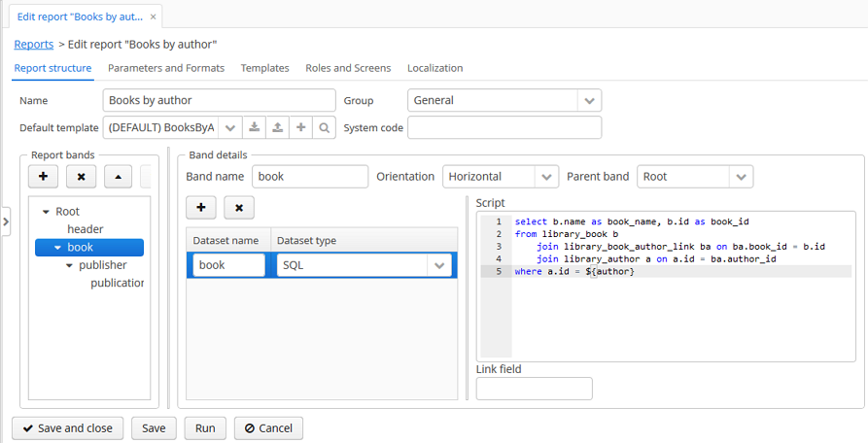Image resolution: width=868 pixels, height=443 pixels.
Task: Click the upload template icon
Action: tap(278, 128)
